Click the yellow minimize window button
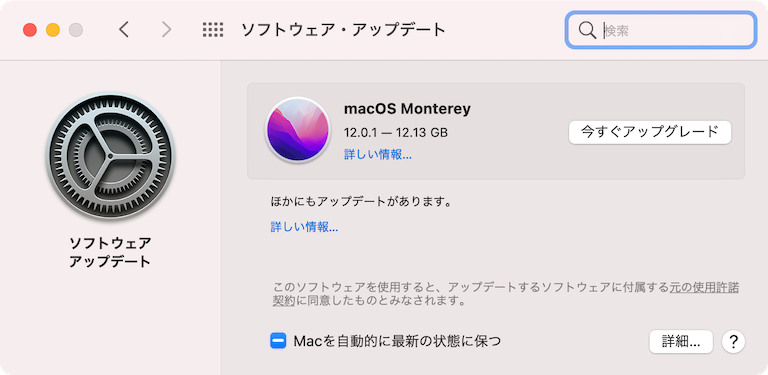768x375 pixels. pos(53,30)
